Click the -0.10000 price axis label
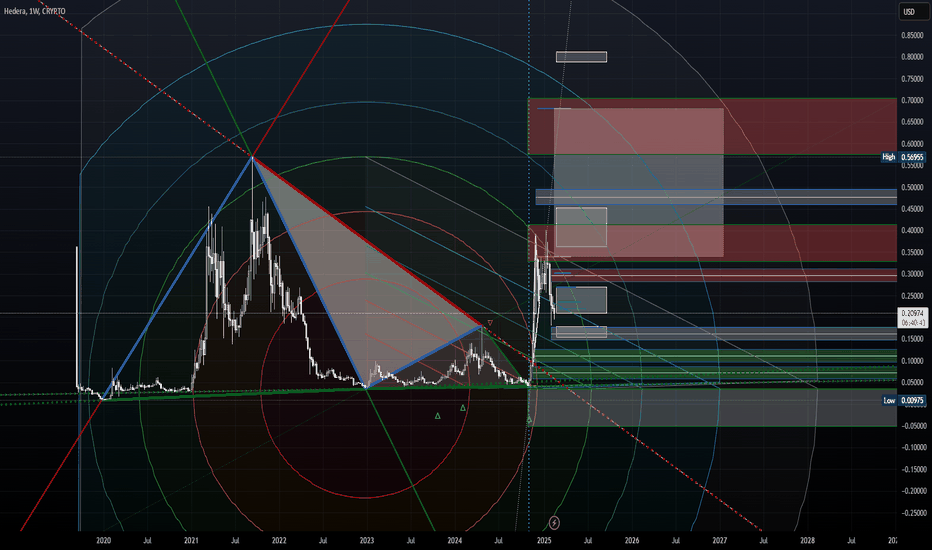This screenshot has height=550, width=932. (912, 448)
